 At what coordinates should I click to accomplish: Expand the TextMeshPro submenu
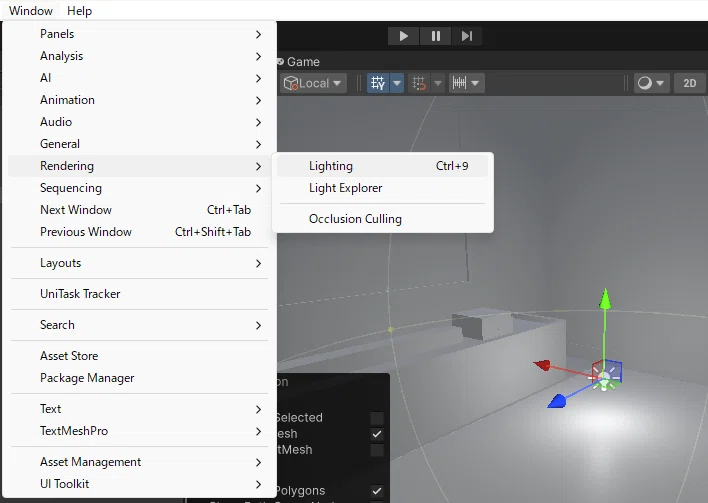[139, 431]
